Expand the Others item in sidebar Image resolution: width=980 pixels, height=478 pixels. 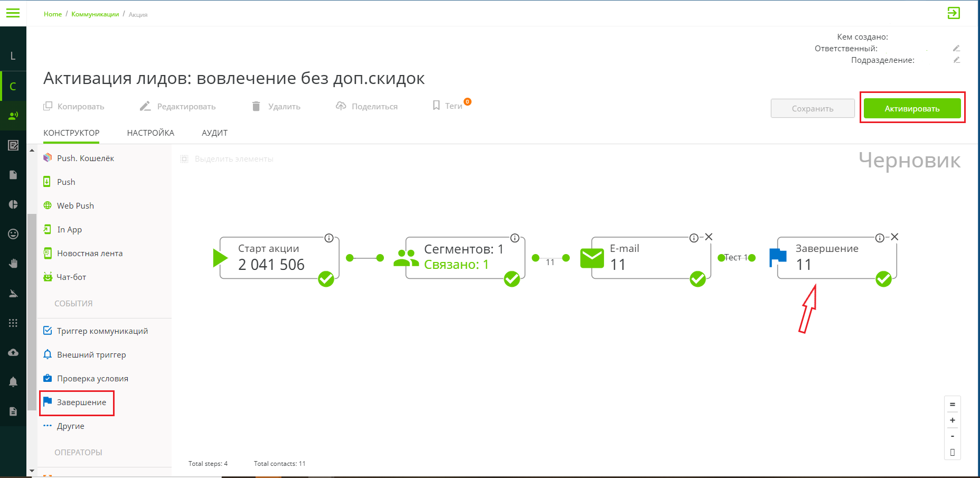click(x=70, y=426)
